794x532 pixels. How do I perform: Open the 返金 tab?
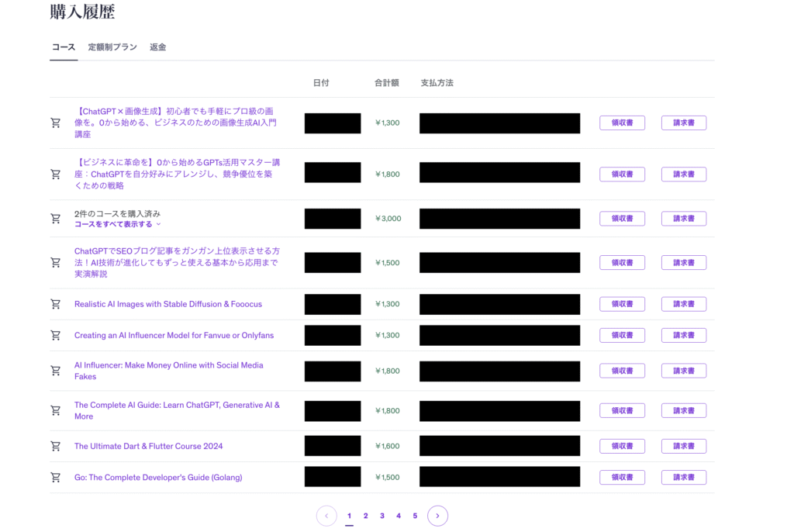(x=157, y=47)
